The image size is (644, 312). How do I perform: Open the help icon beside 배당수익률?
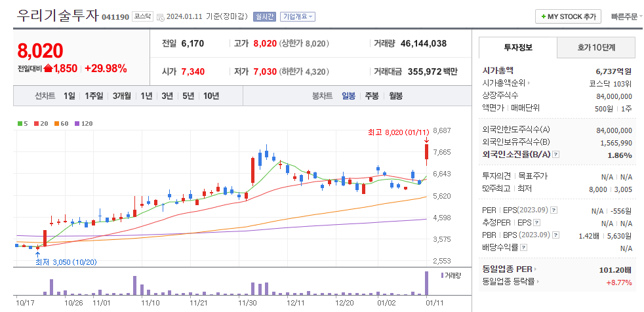(524, 248)
